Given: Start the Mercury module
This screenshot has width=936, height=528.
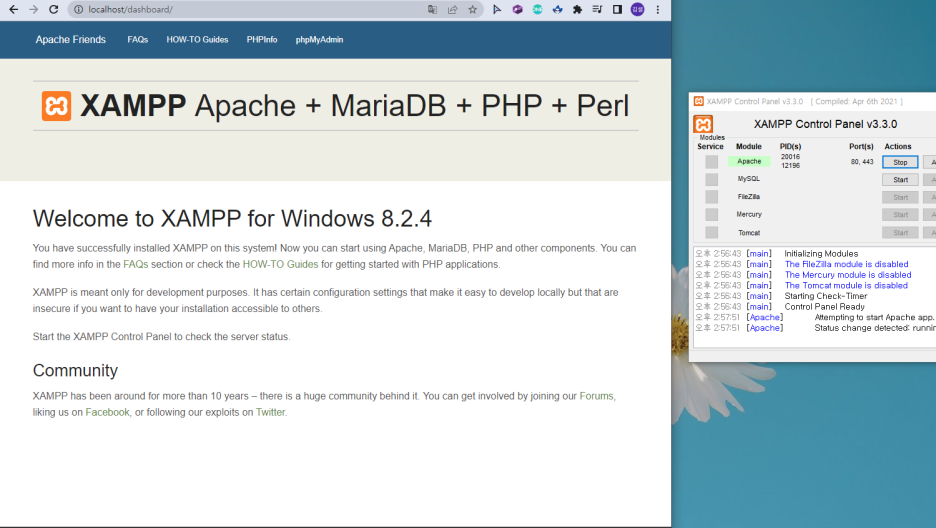Looking at the screenshot, I should [900, 215].
